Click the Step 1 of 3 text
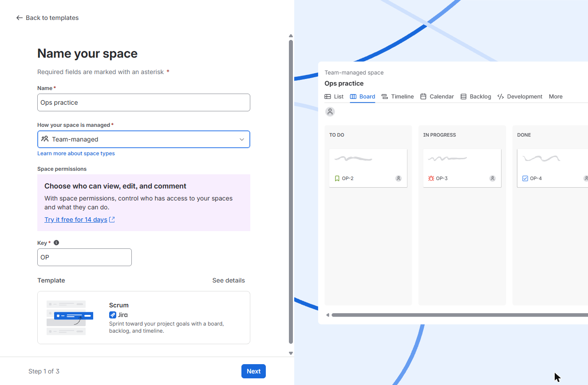588x385 pixels. coord(44,371)
